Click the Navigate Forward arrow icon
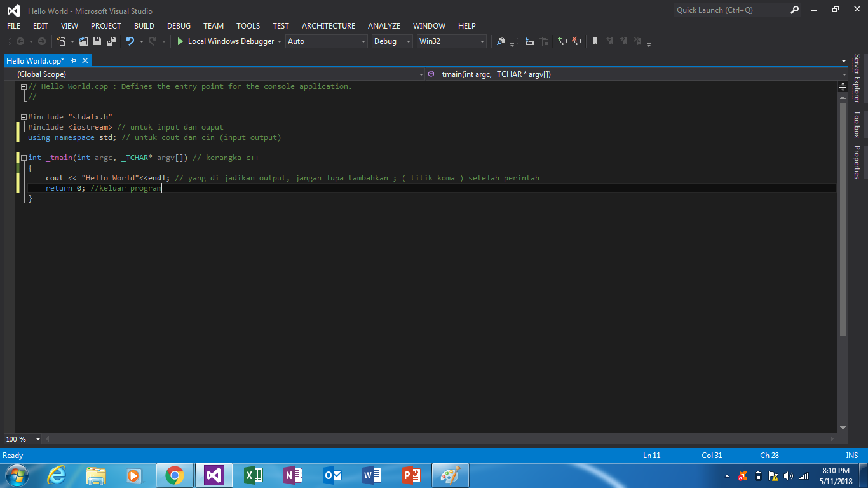 click(42, 41)
